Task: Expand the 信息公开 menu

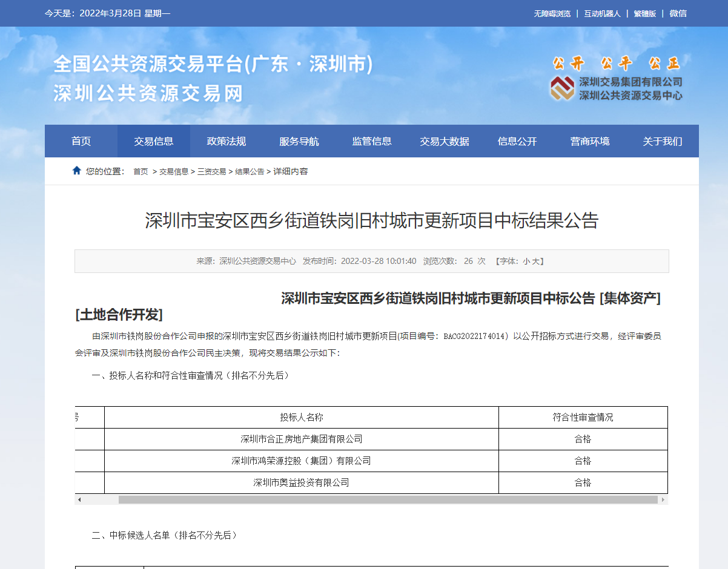Action: tap(517, 142)
